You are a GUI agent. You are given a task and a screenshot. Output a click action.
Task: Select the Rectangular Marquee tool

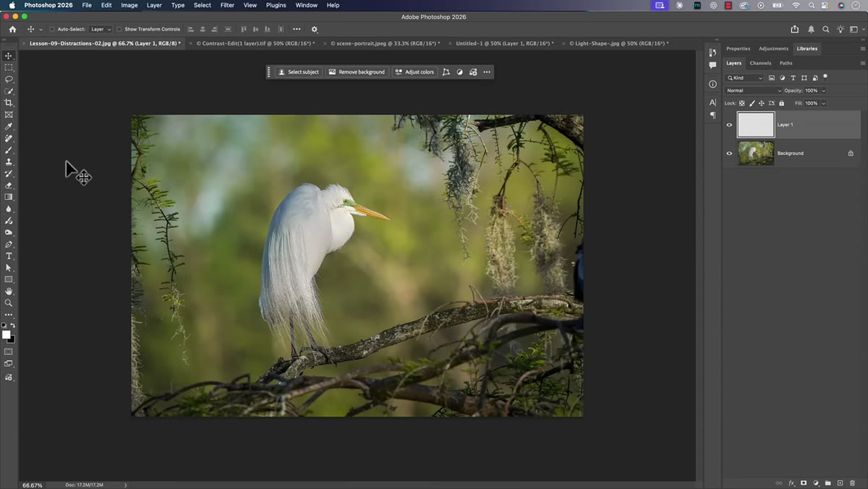[x=9, y=67]
